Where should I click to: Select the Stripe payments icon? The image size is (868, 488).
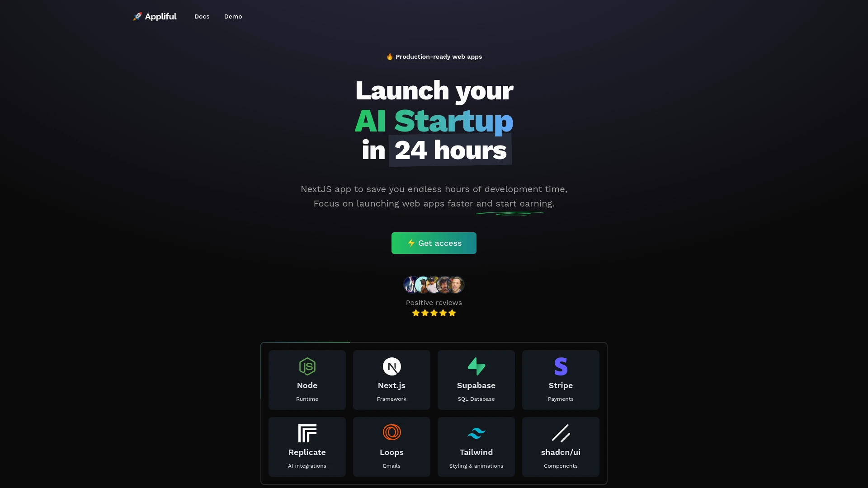(x=561, y=366)
